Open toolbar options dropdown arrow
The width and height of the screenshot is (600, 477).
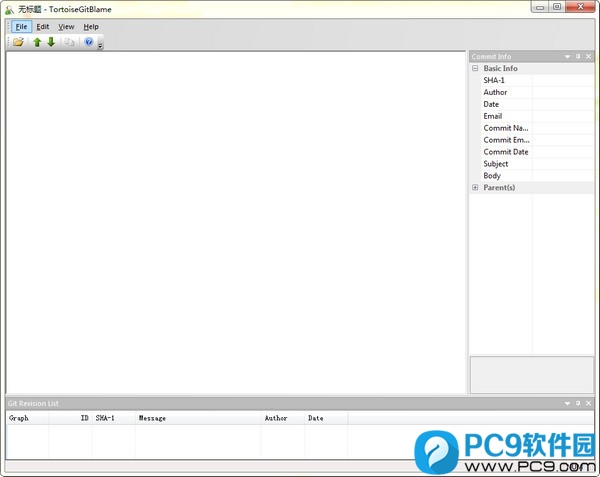100,46
